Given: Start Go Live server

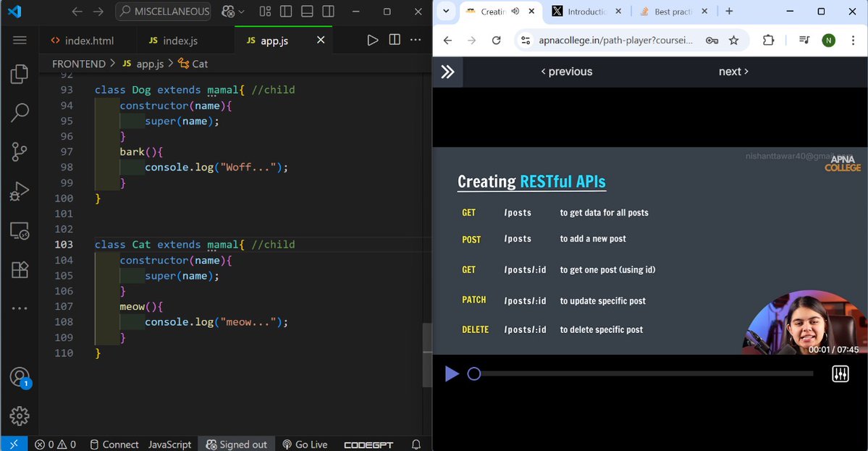Looking at the screenshot, I should tap(305, 444).
